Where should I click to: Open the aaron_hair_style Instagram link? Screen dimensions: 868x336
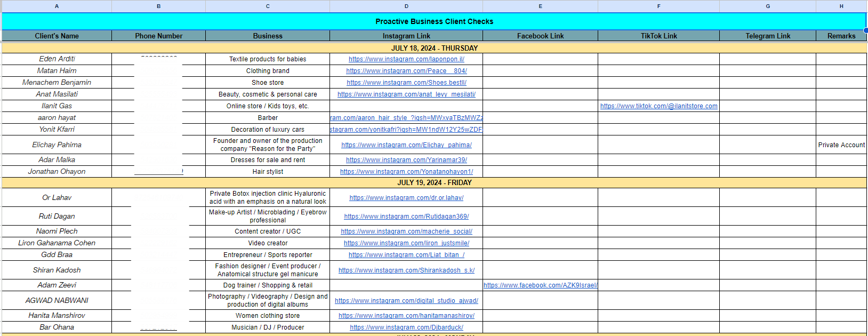[x=406, y=118]
